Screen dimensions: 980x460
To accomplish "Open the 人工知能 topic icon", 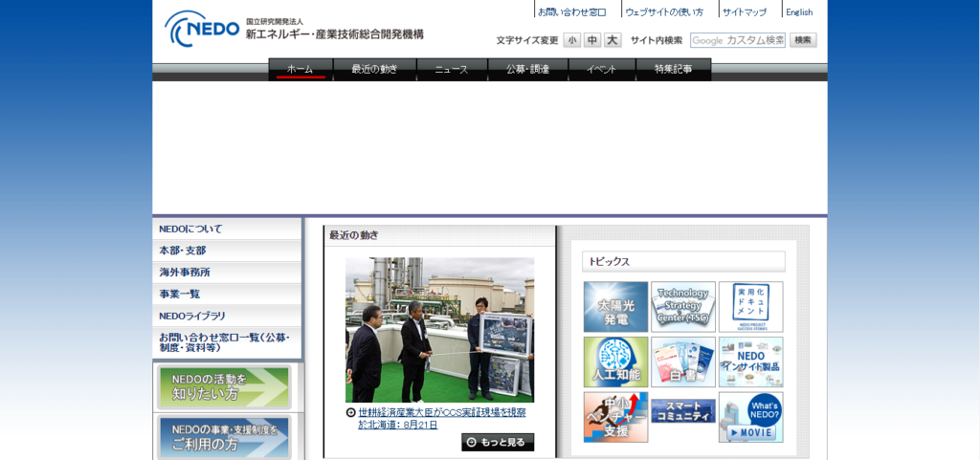I will pyautogui.click(x=615, y=362).
